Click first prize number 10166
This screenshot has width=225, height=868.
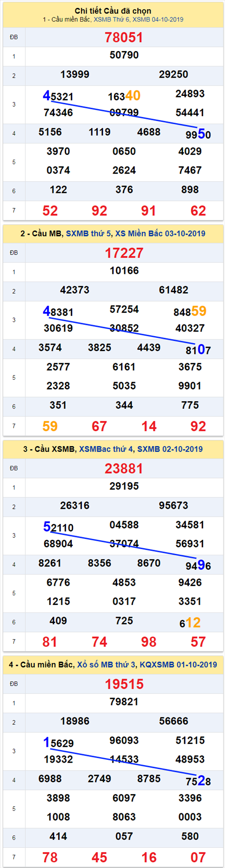[x=124, y=271]
